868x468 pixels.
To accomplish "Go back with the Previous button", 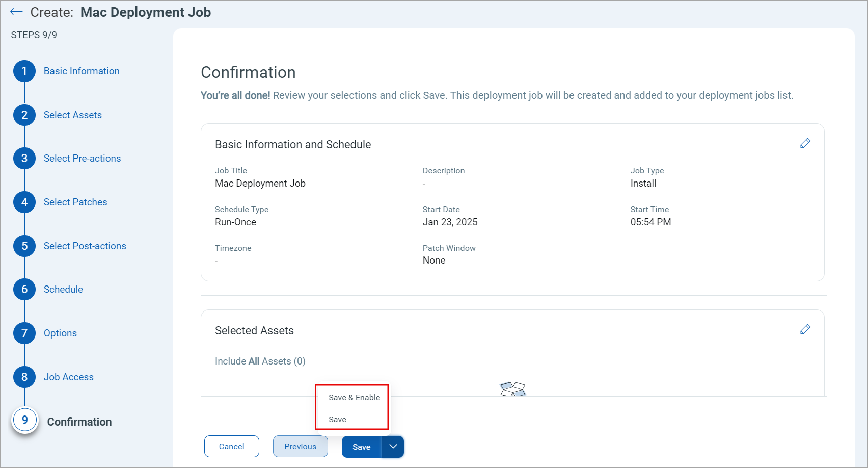I will [x=300, y=447].
